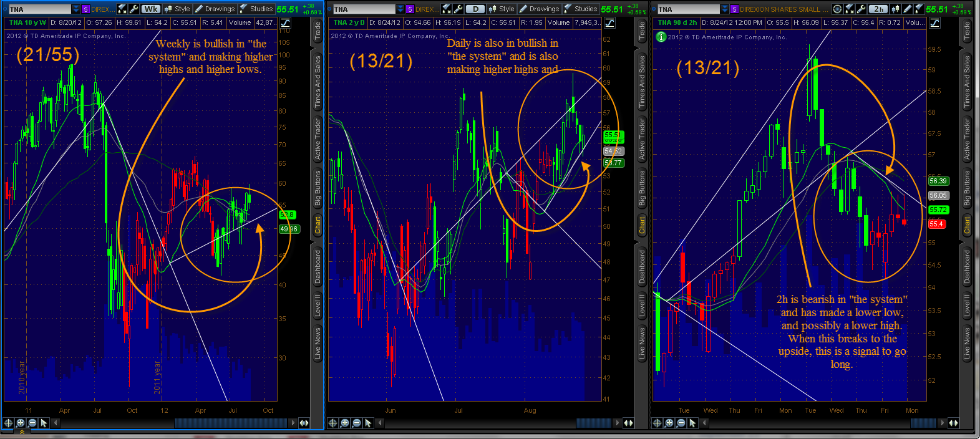Toggle chart mode curve icon on 2h chart

(x=934, y=22)
